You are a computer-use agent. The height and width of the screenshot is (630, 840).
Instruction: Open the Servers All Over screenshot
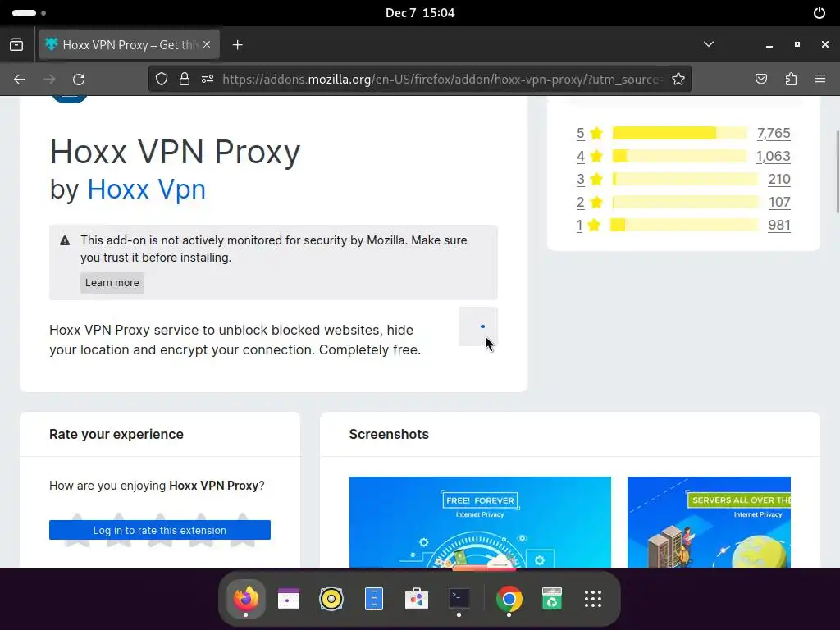click(x=709, y=522)
